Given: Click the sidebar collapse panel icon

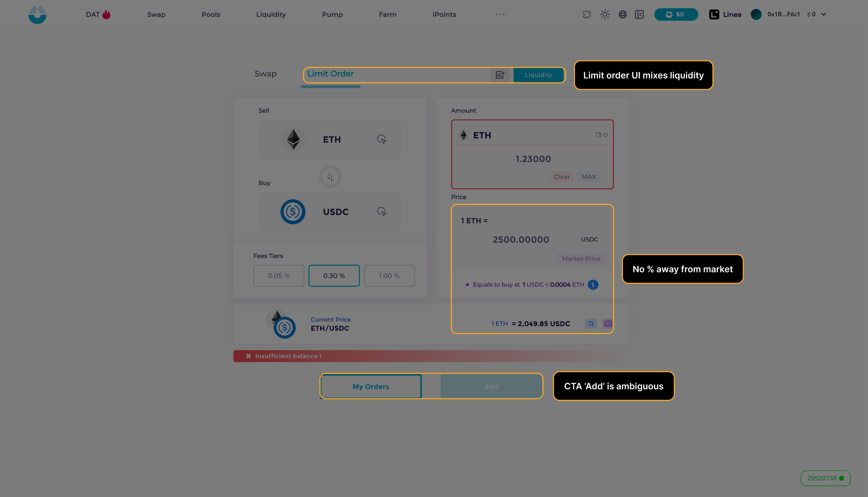Looking at the screenshot, I should (639, 14).
